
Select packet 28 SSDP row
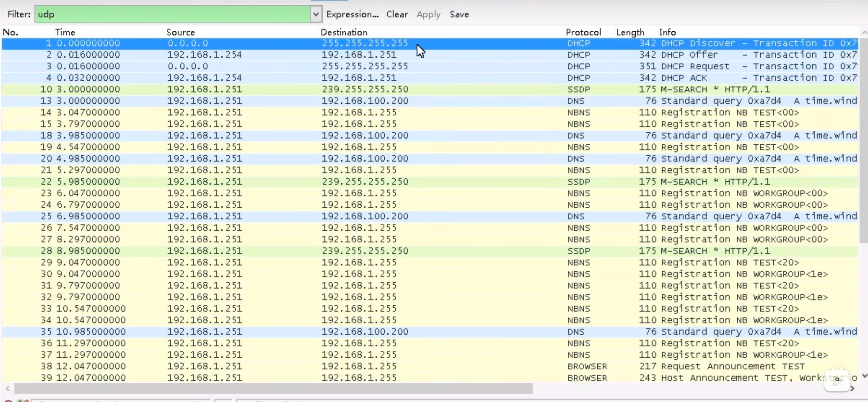(x=430, y=251)
